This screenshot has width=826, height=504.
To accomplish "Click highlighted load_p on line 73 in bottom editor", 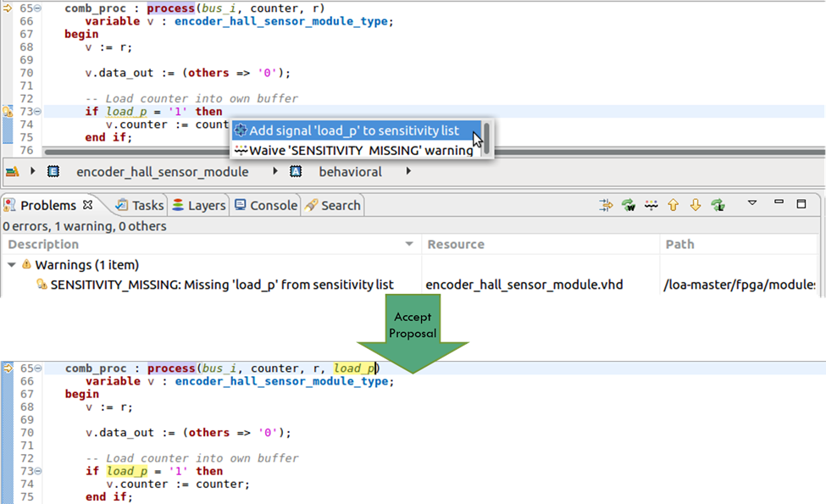I will 127,471.
